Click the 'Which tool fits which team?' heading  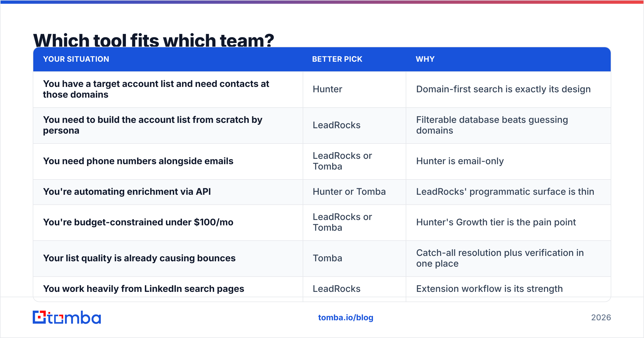point(153,40)
